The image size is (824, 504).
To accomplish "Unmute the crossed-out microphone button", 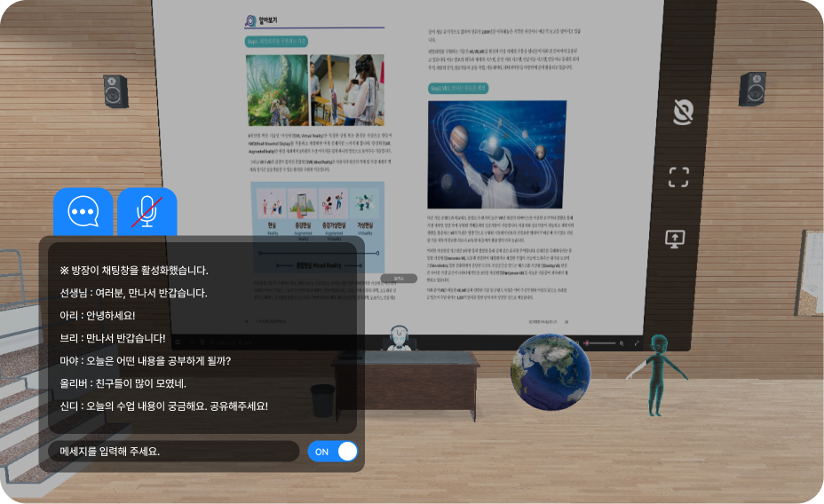I will tap(147, 211).
